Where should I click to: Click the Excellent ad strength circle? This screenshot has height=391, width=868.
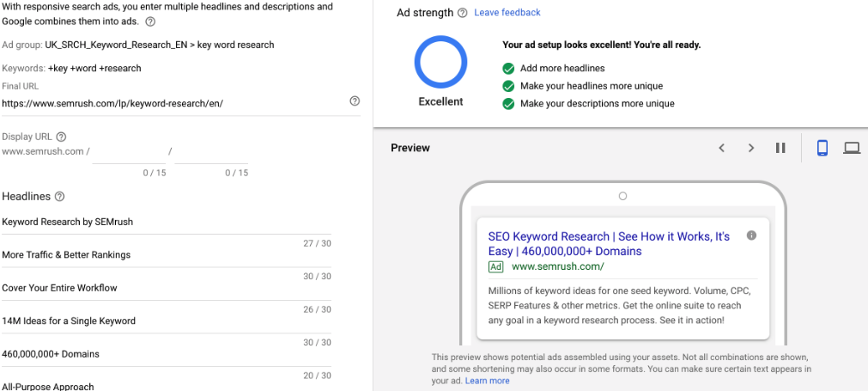(x=440, y=62)
